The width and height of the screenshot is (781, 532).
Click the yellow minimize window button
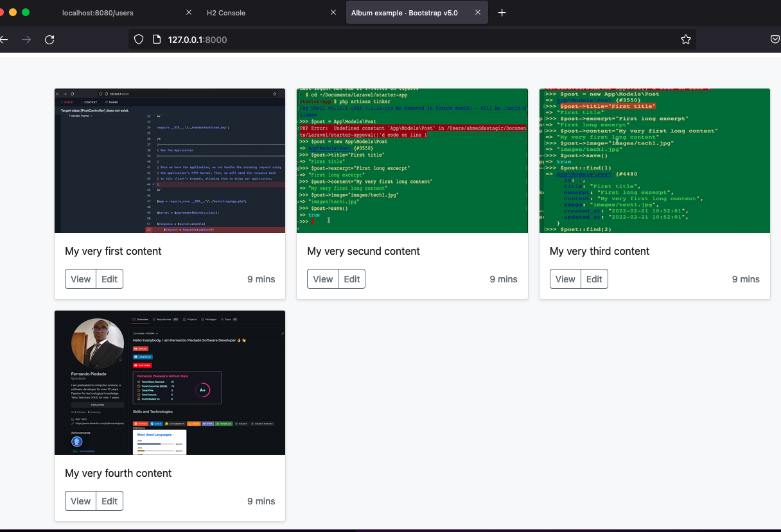pyautogui.click(x=13, y=12)
